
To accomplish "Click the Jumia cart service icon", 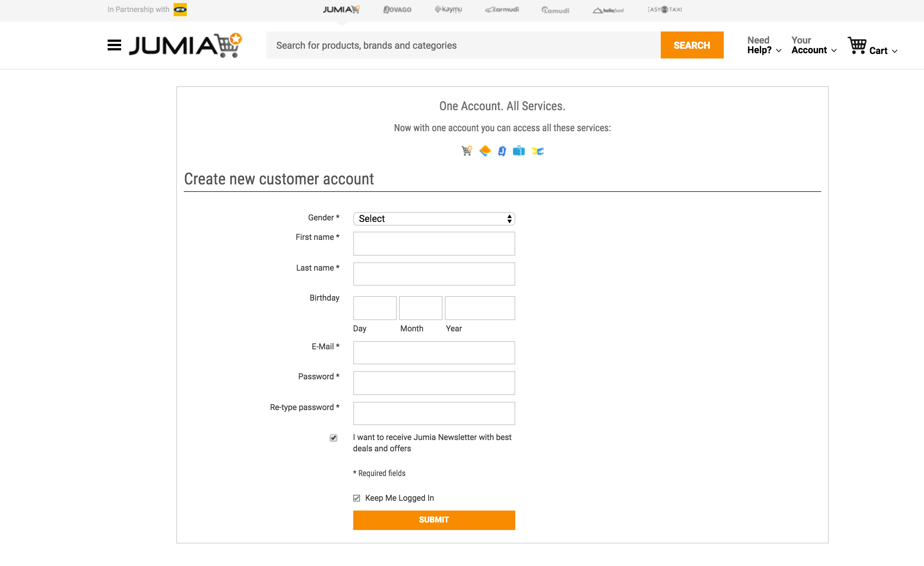I will click(466, 151).
